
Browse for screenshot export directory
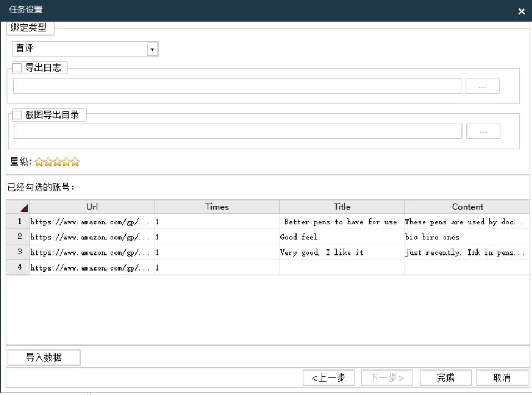click(x=483, y=132)
